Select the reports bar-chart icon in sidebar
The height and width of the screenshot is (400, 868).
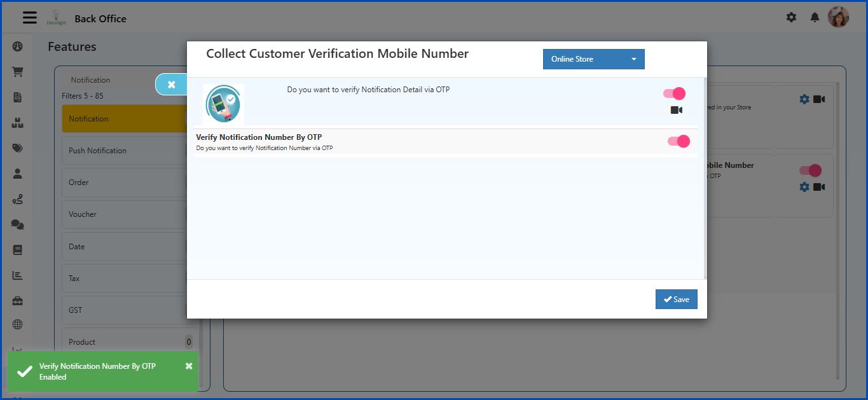pyautogui.click(x=17, y=275)
